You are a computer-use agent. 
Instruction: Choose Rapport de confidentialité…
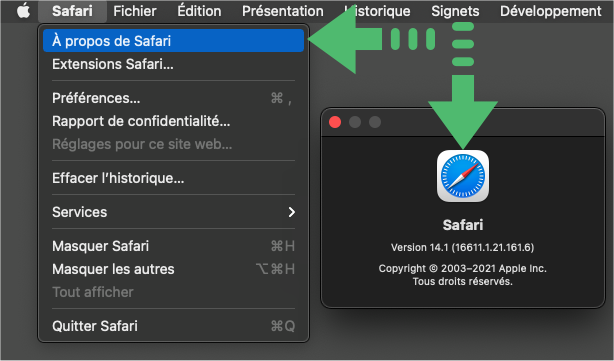173,121
